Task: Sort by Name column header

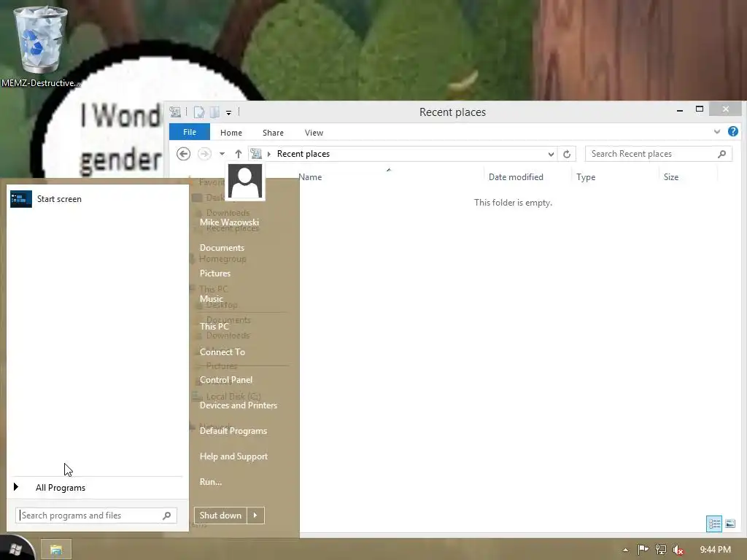Action: point(310,177)
